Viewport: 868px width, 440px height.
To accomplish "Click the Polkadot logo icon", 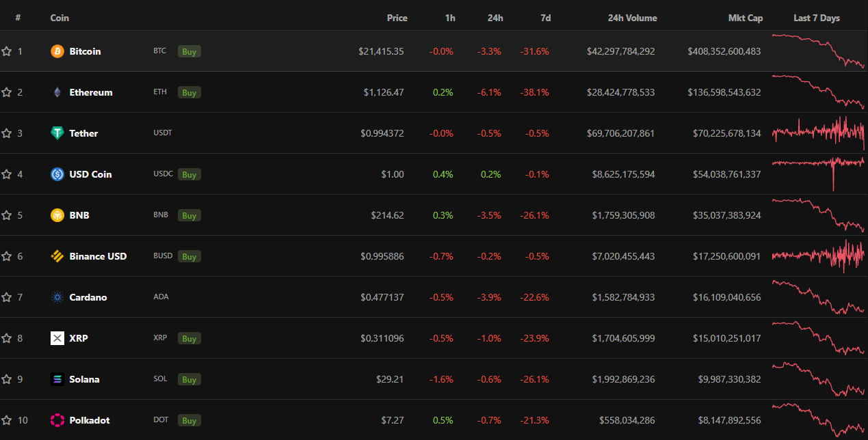I will pyautogui.click(x=57, y=420).
